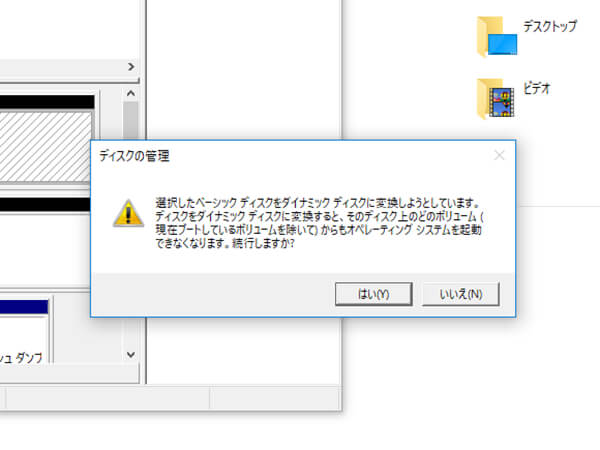The image size is (600, 450).
Task: Select the hatched unallocated disk region
Action: (46, 146)
